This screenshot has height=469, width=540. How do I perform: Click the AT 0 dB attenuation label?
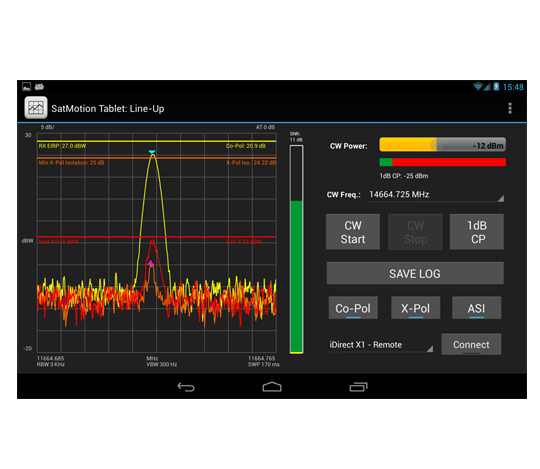tap(265, 127)
